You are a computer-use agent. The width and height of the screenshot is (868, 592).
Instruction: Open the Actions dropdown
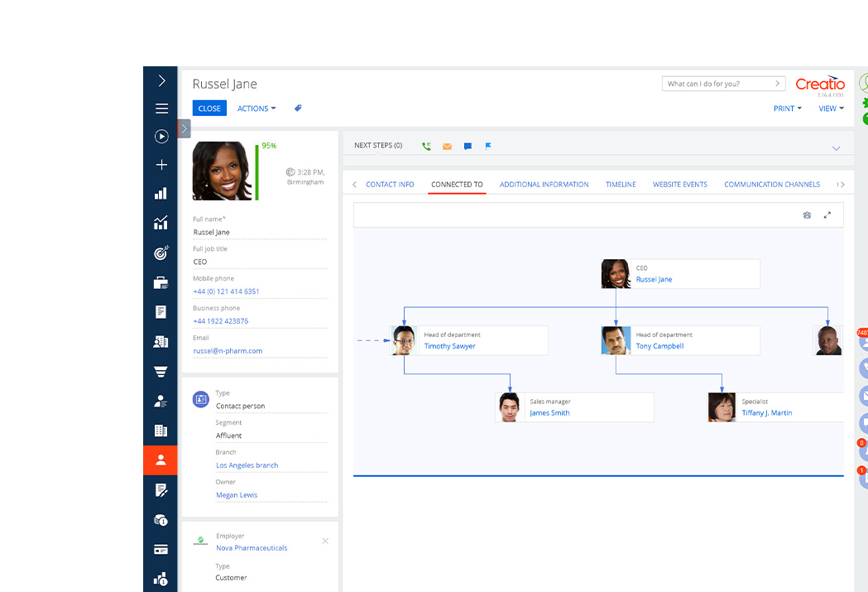[257, 108]
